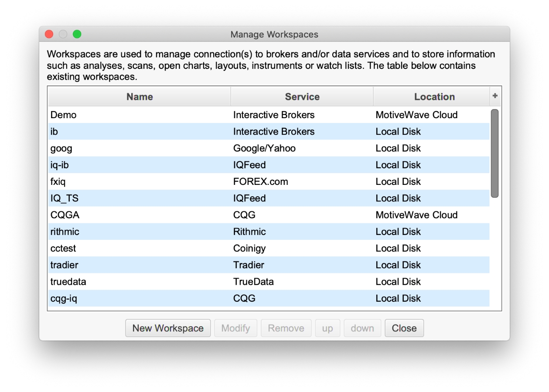Click the New Workspace button
The image size is (549, 392).
point(168,328)
